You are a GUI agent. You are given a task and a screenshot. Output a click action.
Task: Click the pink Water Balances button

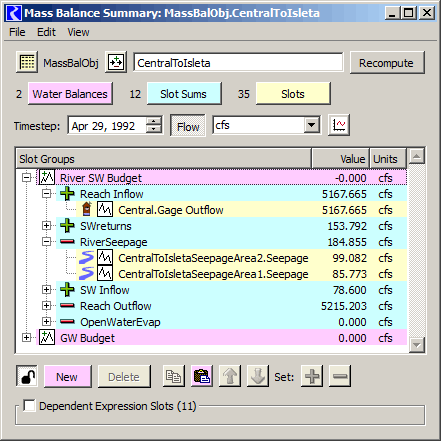(70, 94)
